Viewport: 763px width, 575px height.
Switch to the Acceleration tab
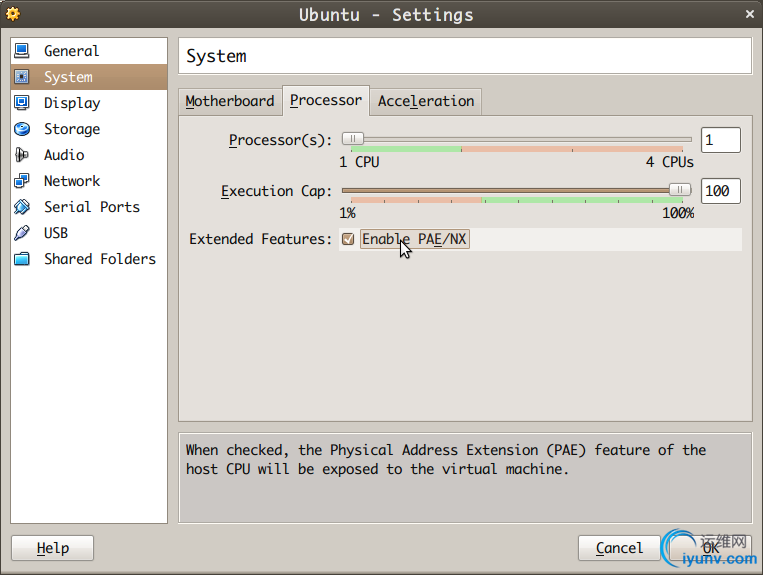[x=426, y=101]
